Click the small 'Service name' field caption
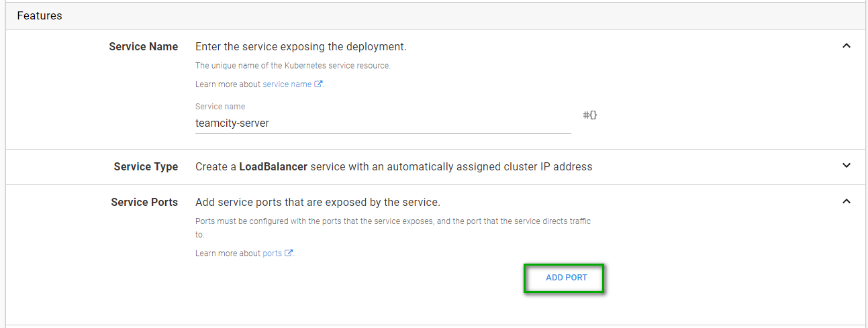868x328 pixels. [220, 107]
